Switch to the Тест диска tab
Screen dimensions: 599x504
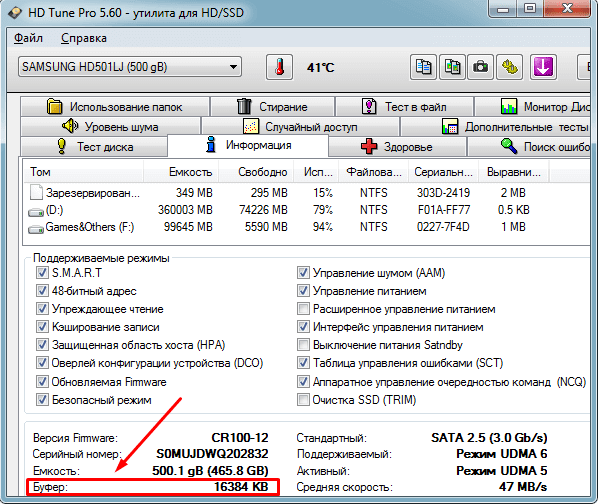pos(94,147)
